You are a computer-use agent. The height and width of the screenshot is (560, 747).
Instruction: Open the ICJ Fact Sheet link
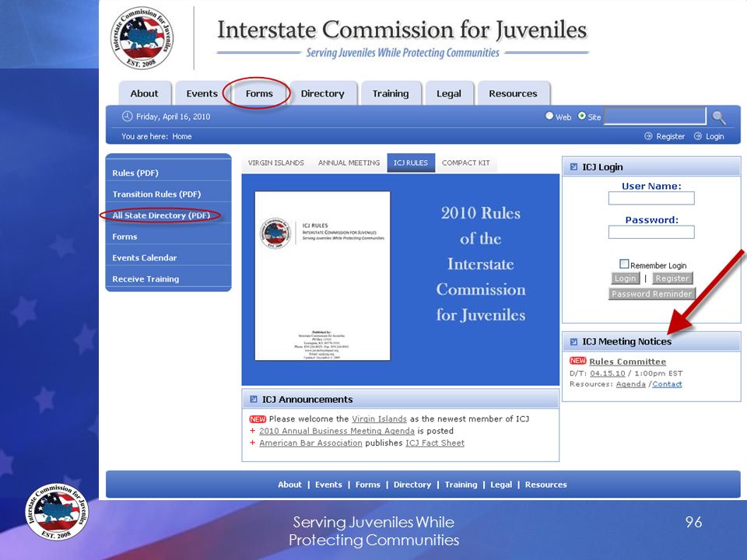(434, 443)
